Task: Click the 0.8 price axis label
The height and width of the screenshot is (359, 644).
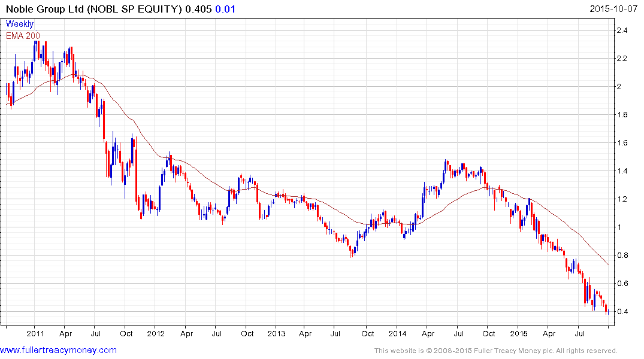Action: point(622,255)
